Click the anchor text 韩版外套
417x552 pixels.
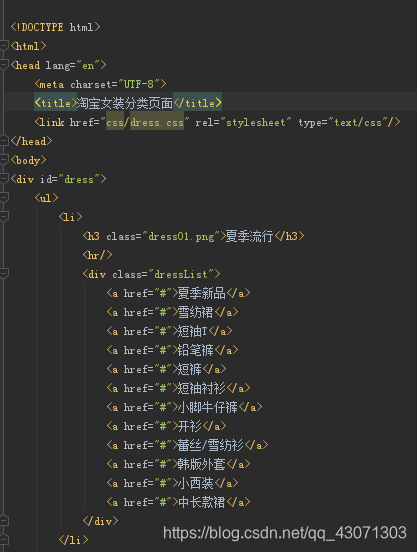[x=201, y=464]
